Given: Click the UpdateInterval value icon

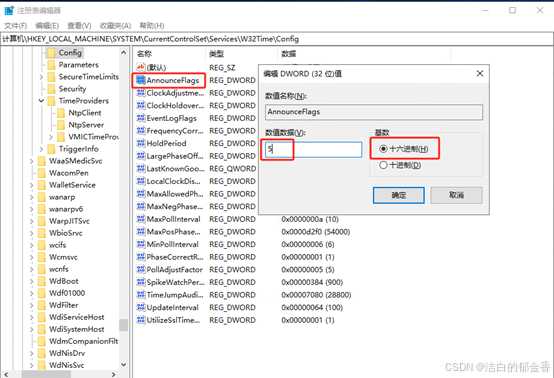Looking at the screenshot, I should tap(141, 307).
